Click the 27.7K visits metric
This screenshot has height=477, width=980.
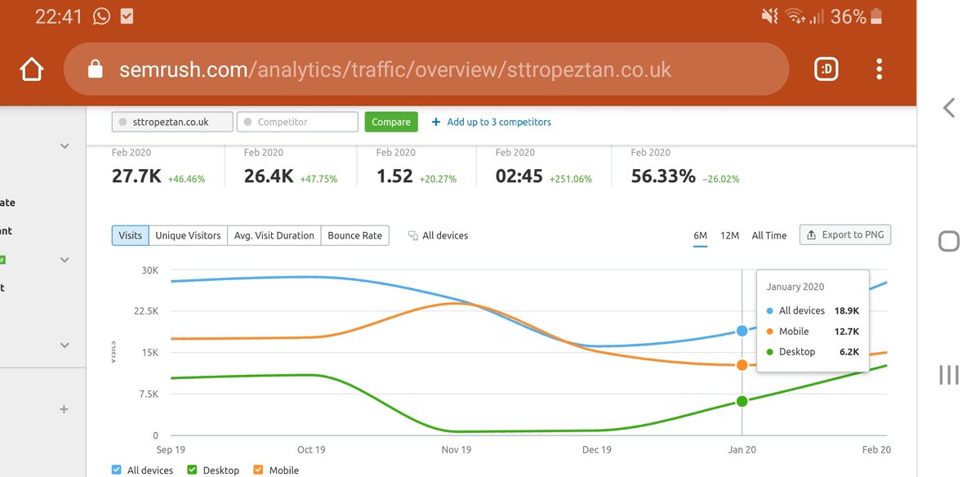tap(136, 176)
